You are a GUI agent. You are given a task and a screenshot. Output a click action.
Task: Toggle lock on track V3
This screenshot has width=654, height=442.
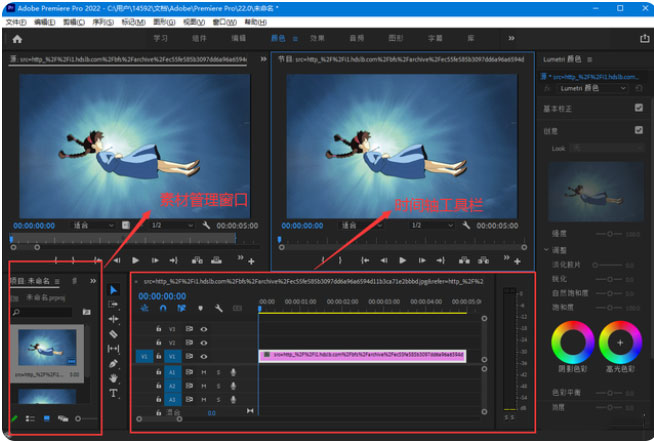pos(158,329)
